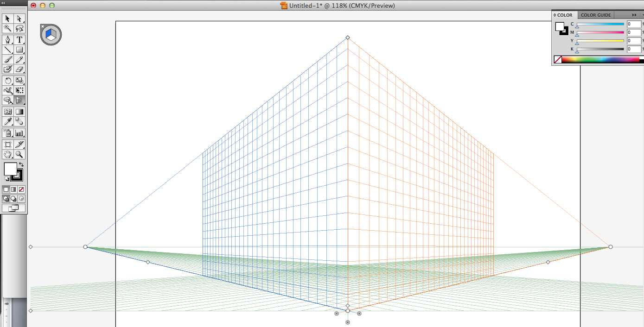
Task: Swap fill and stroke colors arrow
Action: (21, 164)
